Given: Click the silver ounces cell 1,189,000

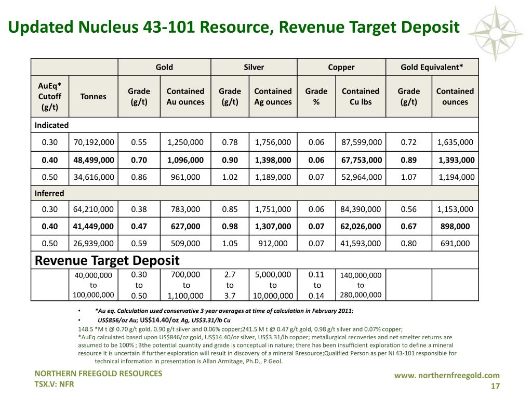Looking at the screenshot, I should pos(273,177).
